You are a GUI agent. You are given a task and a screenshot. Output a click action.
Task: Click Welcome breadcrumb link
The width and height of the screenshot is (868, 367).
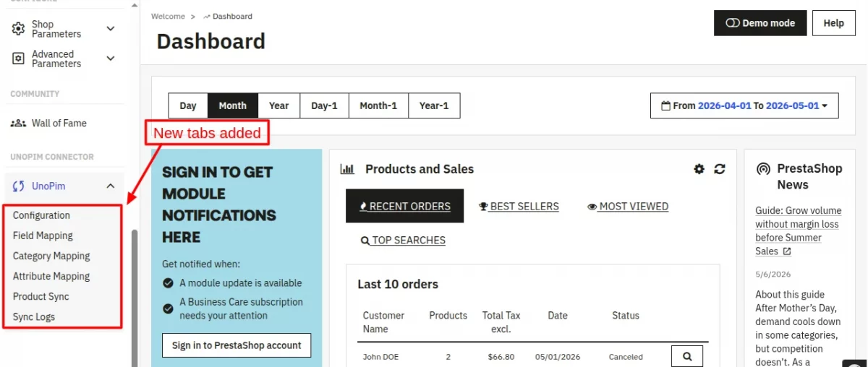168,16
